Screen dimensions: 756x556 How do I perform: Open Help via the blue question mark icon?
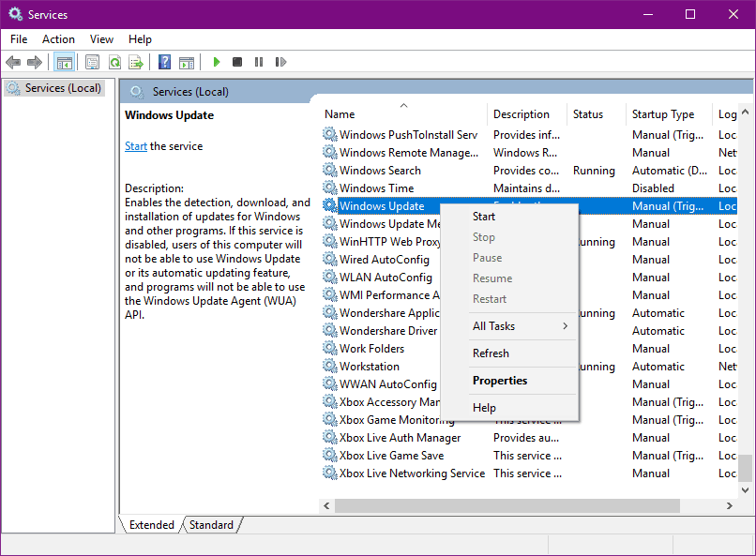[164, 62]
